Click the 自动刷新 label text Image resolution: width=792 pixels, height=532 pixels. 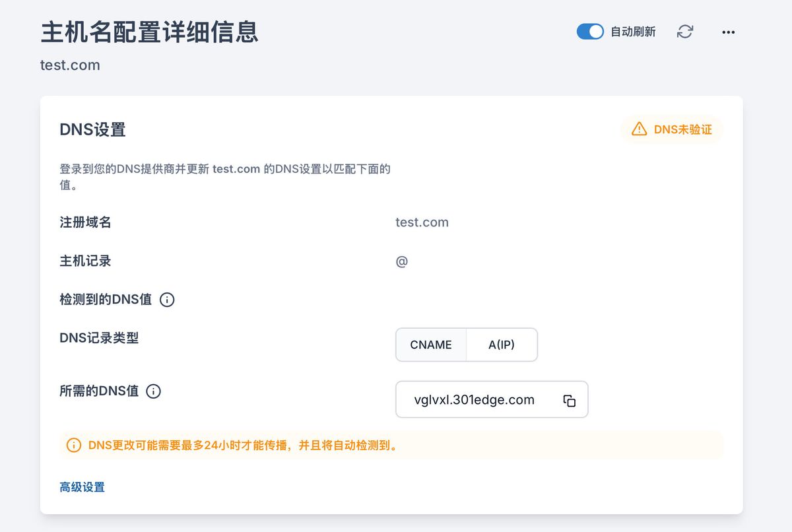click(x=634, y=32)
